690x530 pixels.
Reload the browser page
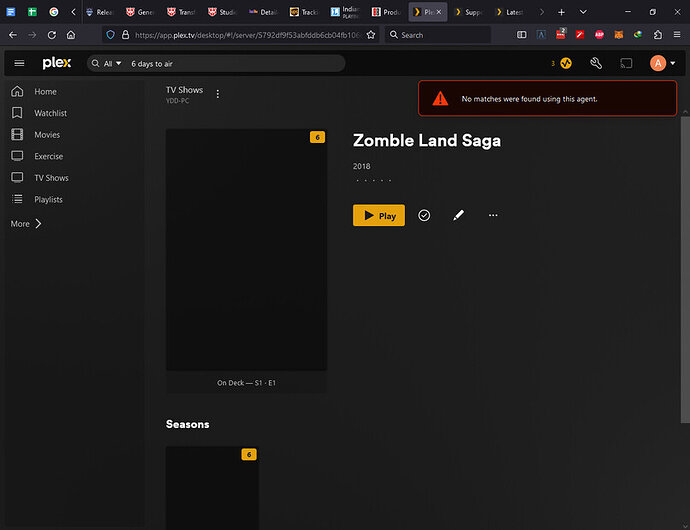tap(51, 35)
